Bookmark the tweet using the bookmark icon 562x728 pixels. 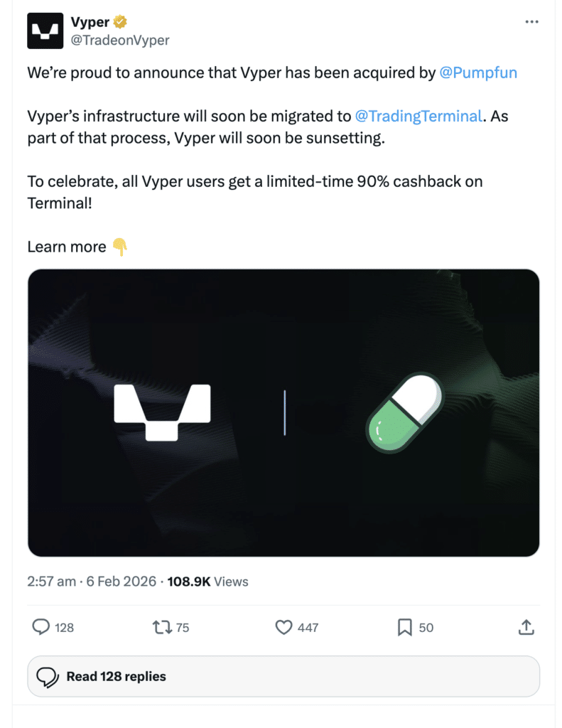404,628
